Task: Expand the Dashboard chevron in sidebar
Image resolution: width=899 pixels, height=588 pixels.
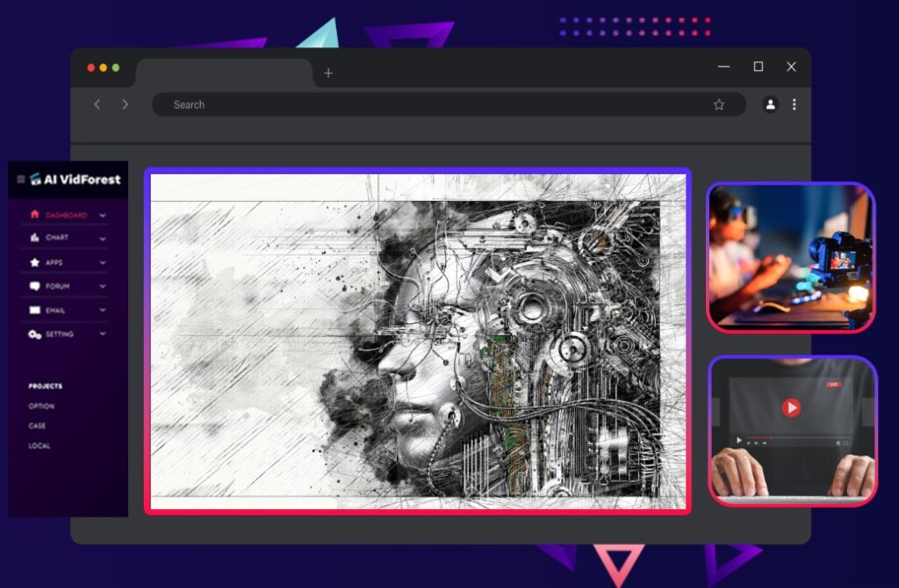Action: point(103,215)
